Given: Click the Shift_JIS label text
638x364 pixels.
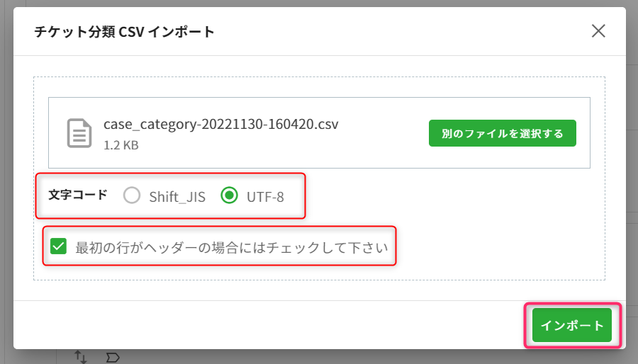Looking at the screenshot, I should tap(177, 197).
